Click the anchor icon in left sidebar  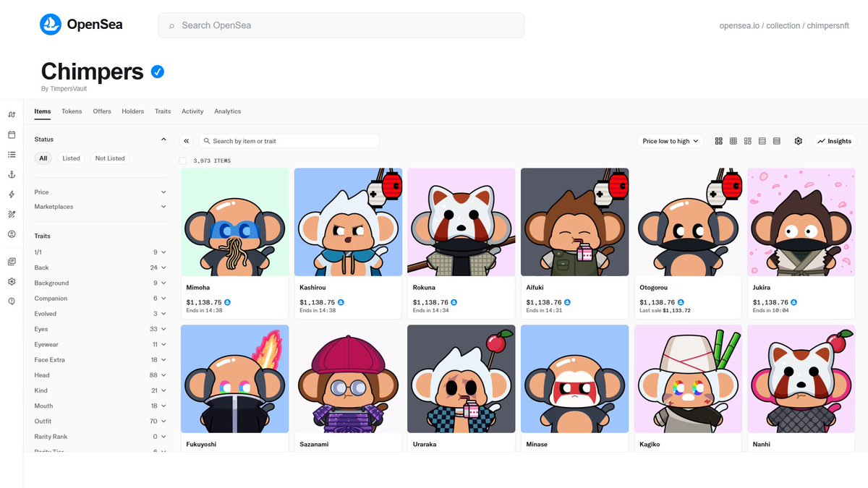tap(12, 174)
